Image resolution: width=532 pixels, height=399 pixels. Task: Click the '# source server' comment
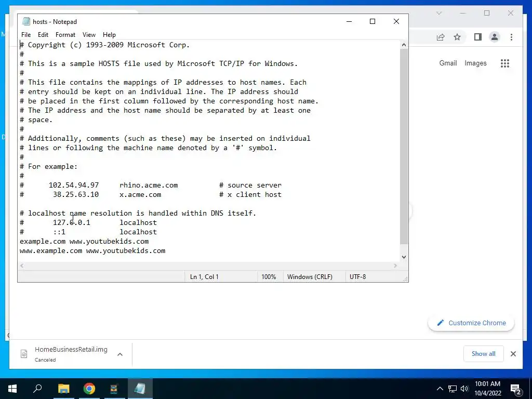pyautogui.click(x=250, y=185)
